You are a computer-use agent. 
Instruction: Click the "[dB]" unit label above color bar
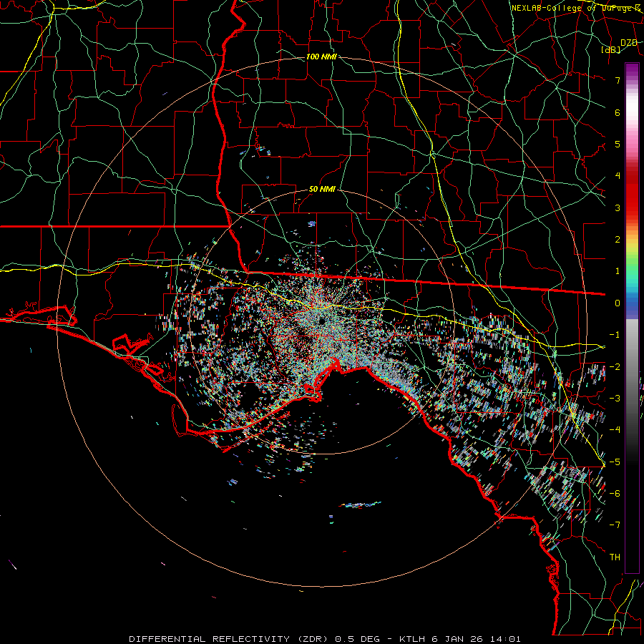611,49
